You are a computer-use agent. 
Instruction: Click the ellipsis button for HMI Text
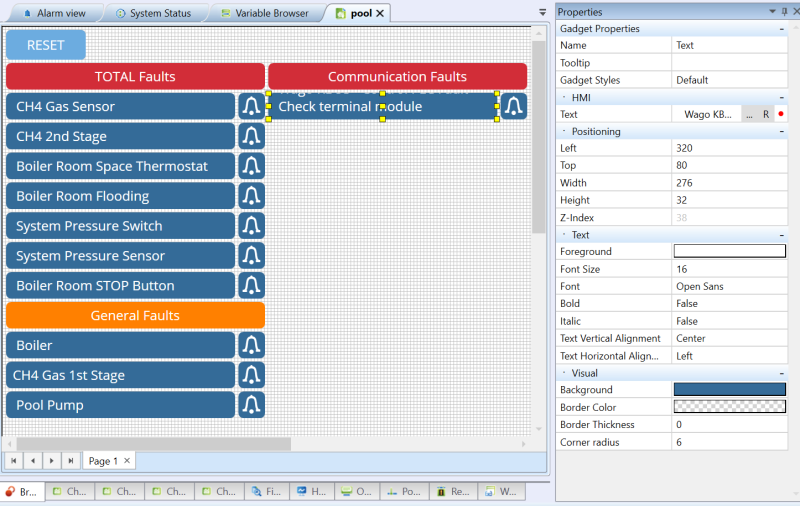tap(749, 114)
